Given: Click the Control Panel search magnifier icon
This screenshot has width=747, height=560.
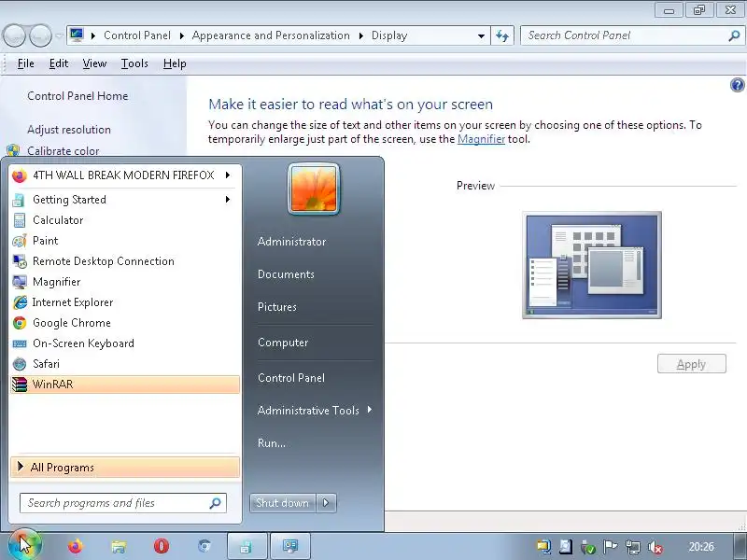Looking at the screenshot, I should [x=734, y=35].
